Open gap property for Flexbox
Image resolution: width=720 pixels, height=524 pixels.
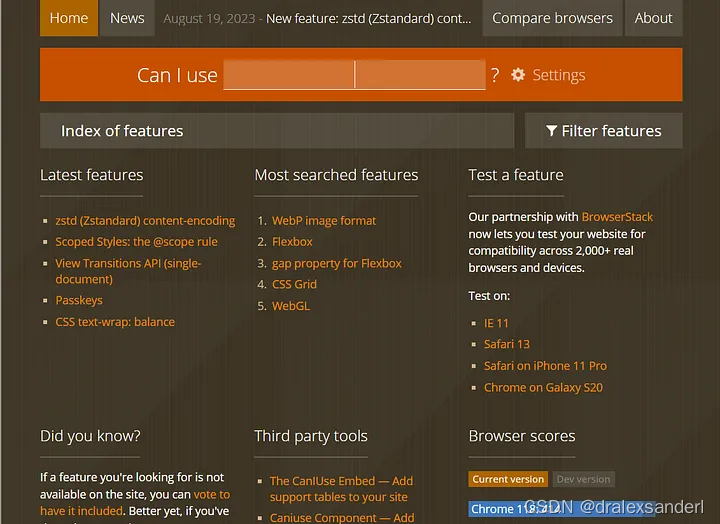[x=337, y=264]
